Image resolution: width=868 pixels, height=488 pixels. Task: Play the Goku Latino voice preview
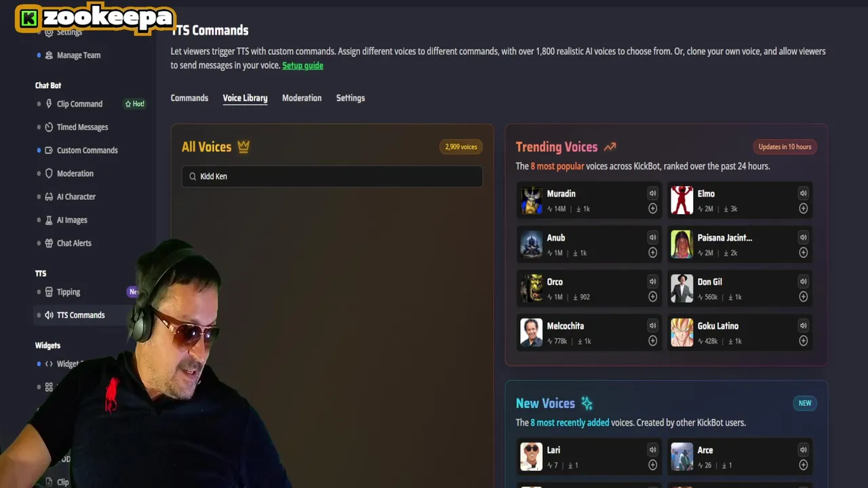coord(803,325)
